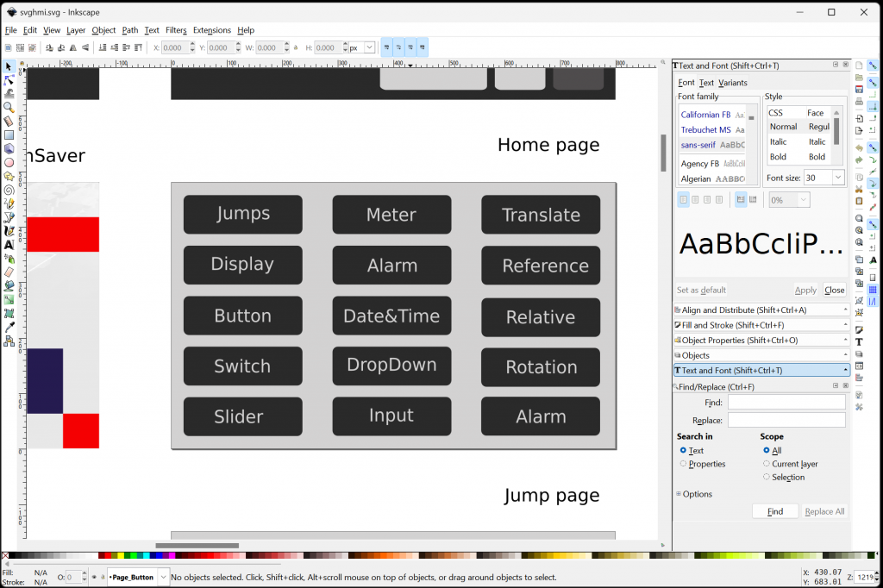Pick the Gradient tool

[9, 300]
